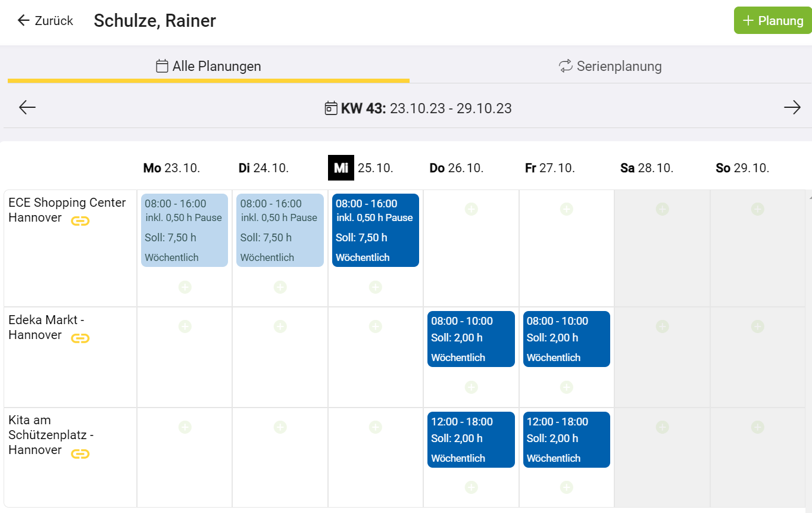Image resolution: width=812 pixels, height=513 pixels.
Task: Add Edeka Markt planning on Di 24.10.
Action: coord(280,327)
